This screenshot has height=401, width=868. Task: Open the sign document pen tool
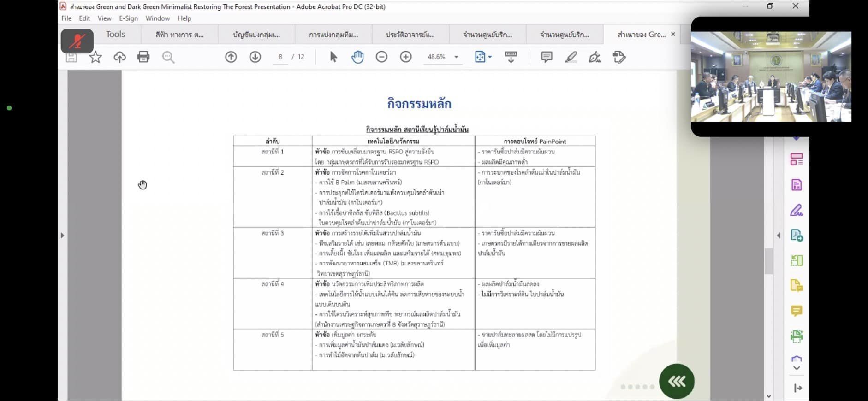tap(595, 57)
